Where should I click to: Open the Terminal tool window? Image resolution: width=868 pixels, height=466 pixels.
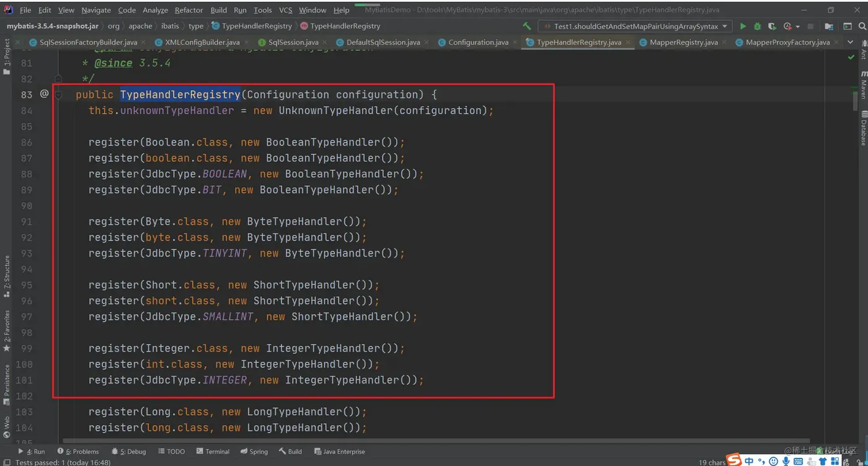(213, 451)
